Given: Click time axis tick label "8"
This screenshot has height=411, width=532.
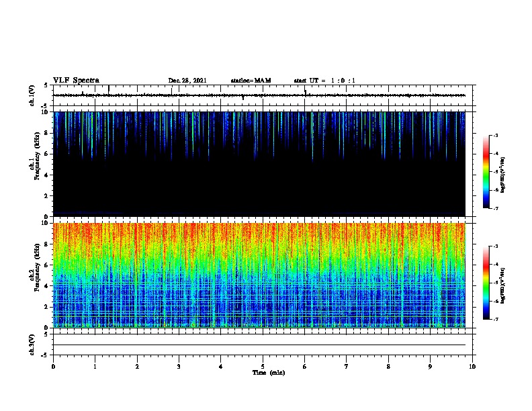Looking at the screenshot, I should [388, 366].
